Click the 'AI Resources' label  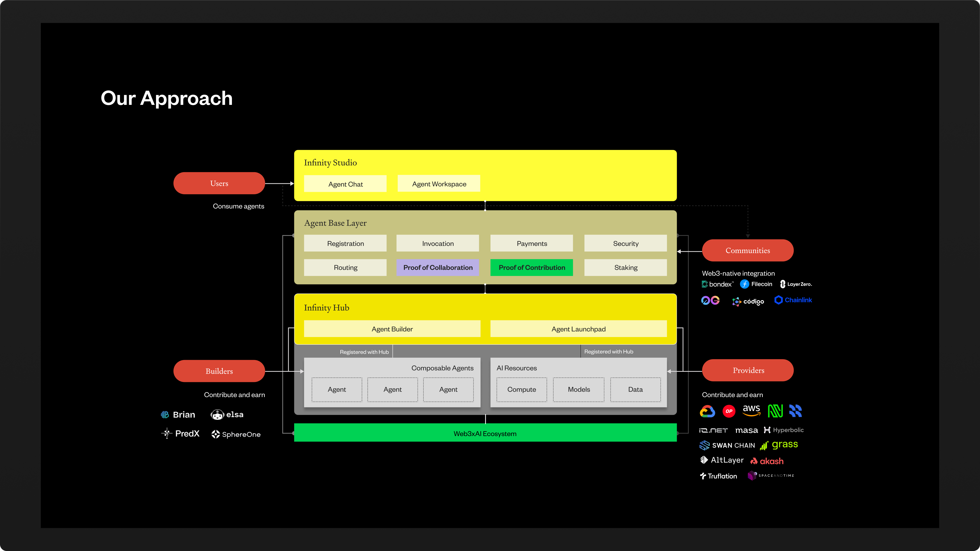(x=516, y=368)
